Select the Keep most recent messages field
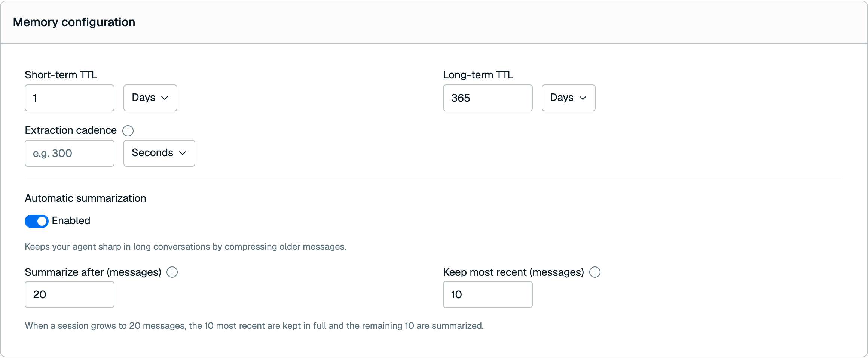This screenshot has height=358, width=868. [488, 294]
